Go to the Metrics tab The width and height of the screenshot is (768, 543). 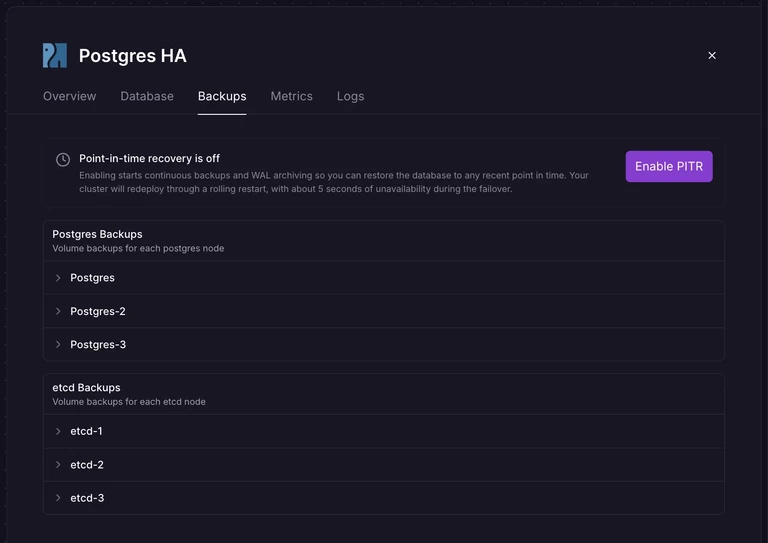coord(291,96)
